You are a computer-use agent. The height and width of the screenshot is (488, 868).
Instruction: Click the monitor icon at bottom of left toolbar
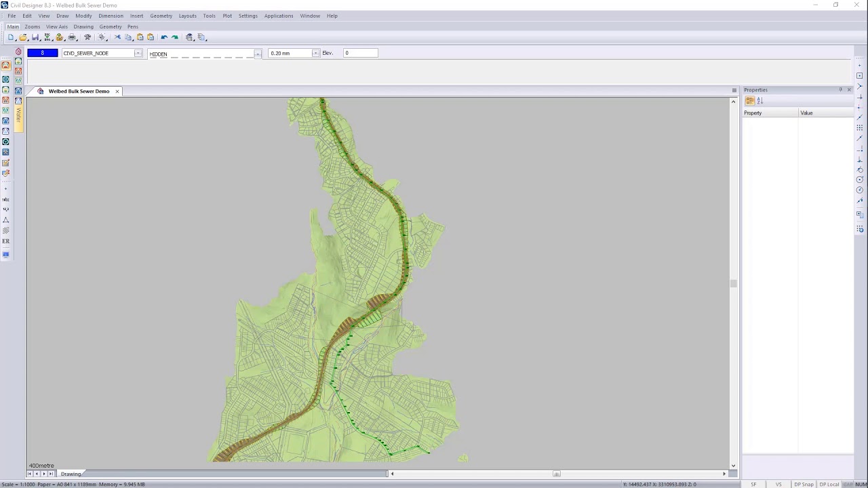point(5,255)
